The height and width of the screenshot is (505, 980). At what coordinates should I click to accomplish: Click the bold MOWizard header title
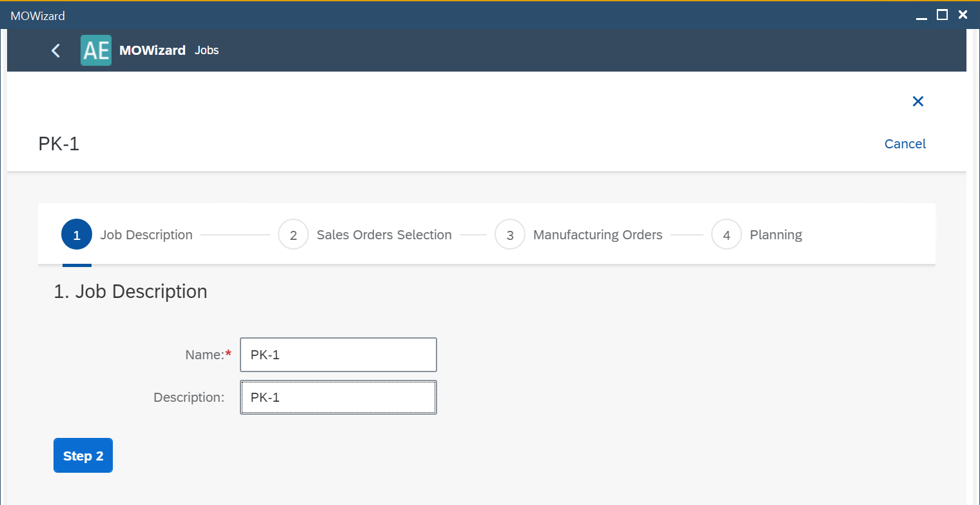click(x=152, y=50)
